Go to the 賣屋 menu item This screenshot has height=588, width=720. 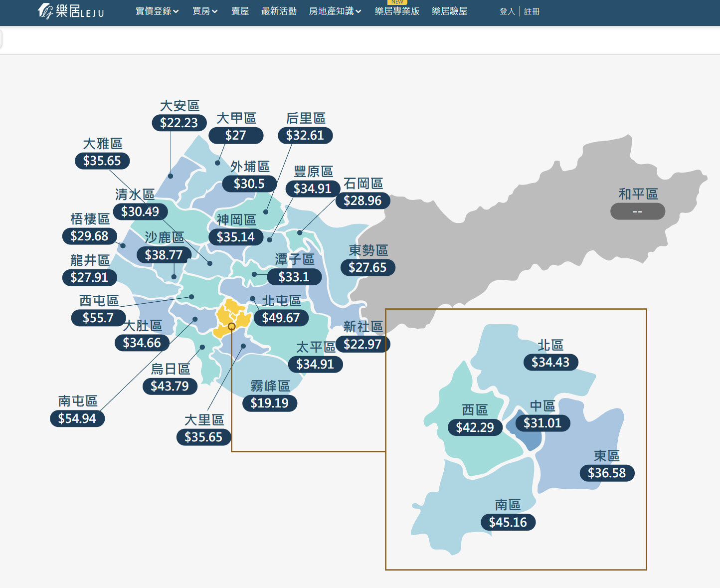click(240, 11)
